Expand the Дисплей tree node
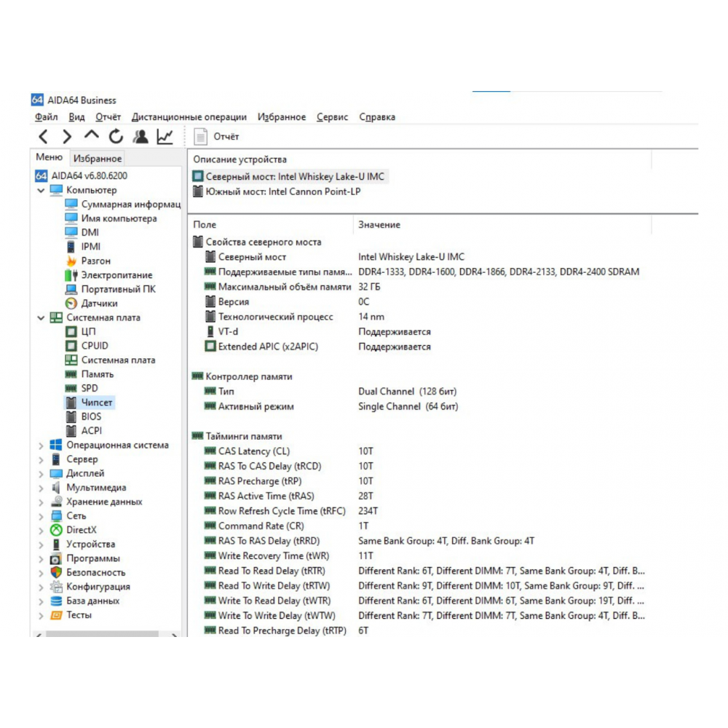 click(x=41, y=474)
